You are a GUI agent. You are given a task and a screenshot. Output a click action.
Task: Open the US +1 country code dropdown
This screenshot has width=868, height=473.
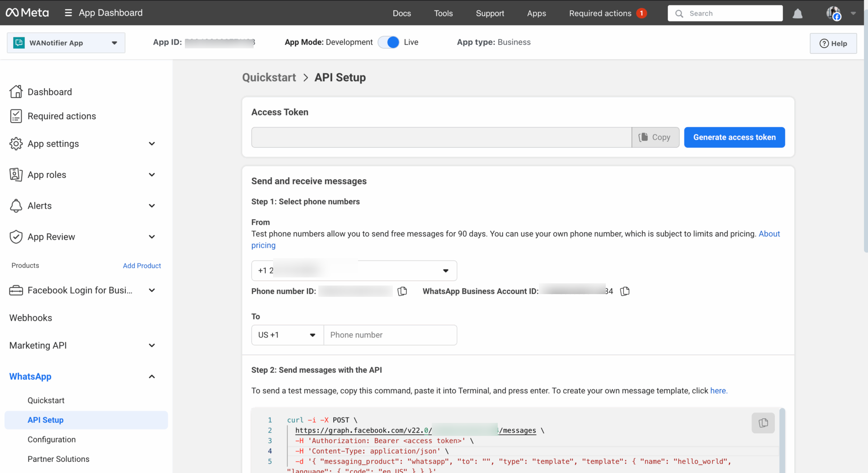coord(288,335)
